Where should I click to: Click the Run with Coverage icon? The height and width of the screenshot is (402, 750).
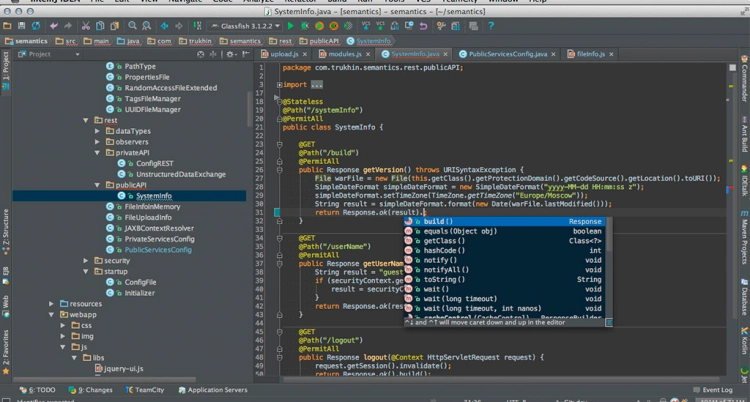point(319,26)
